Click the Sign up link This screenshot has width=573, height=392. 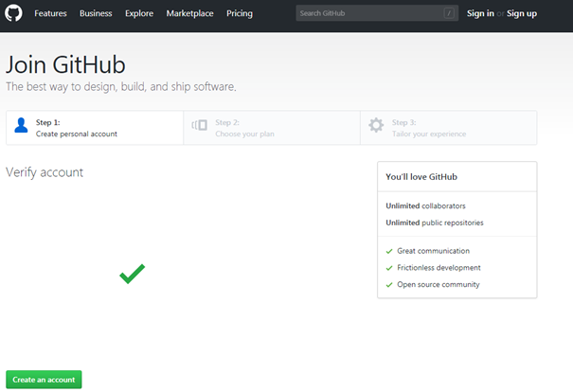(x=522, y=13)
